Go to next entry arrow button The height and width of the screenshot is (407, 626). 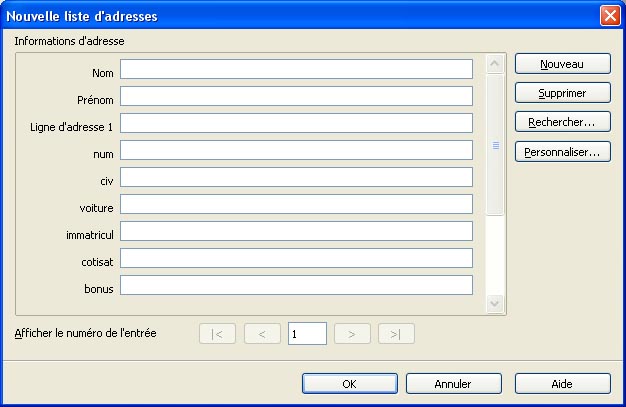point(352,334)
